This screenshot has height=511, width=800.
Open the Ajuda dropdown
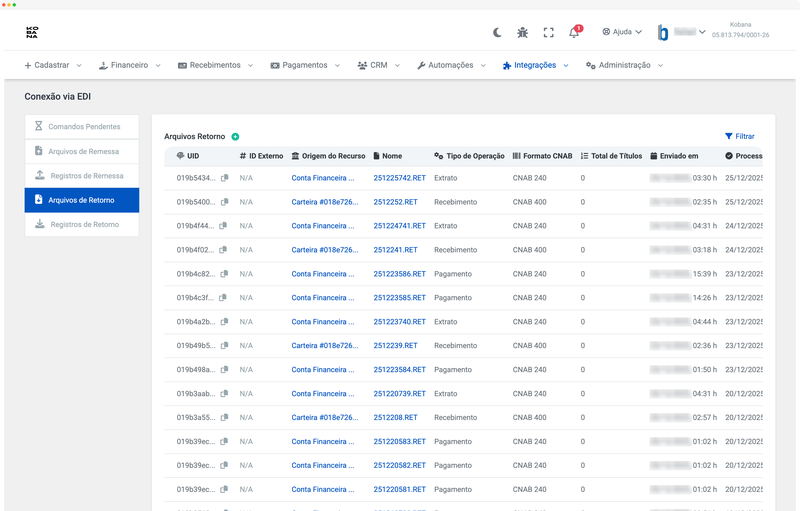(622, 32)
